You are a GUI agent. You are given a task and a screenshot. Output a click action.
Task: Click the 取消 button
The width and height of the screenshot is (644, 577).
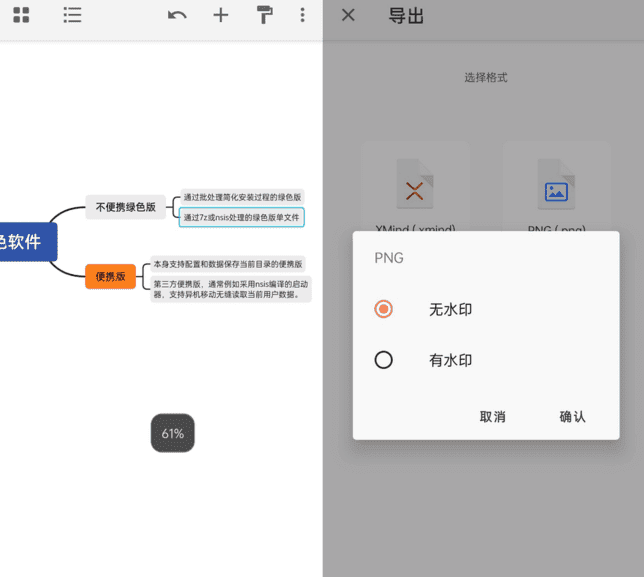(x=492, y=416)
